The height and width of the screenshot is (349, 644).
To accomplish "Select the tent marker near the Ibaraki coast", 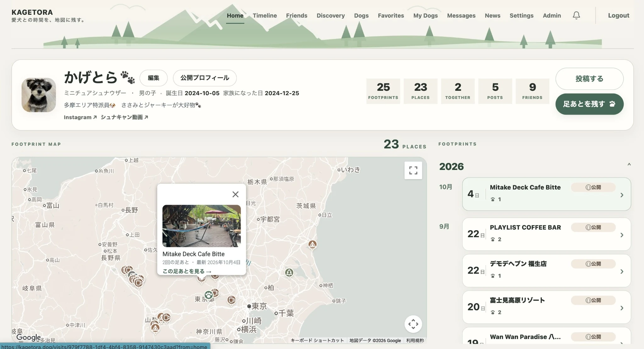I will (x=312, y=244).
